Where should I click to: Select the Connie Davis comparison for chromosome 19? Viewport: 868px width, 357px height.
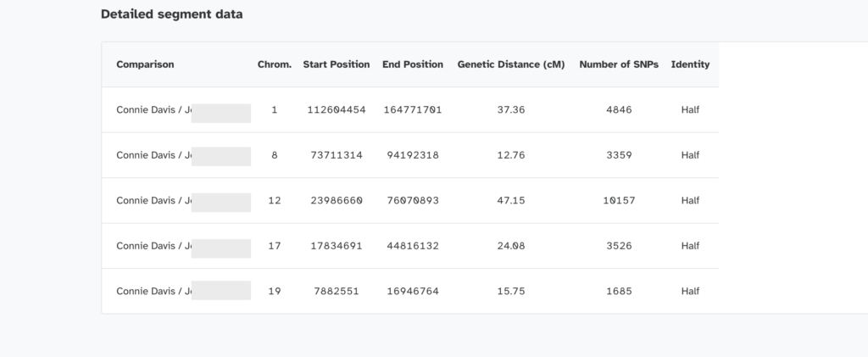point(154,292)
